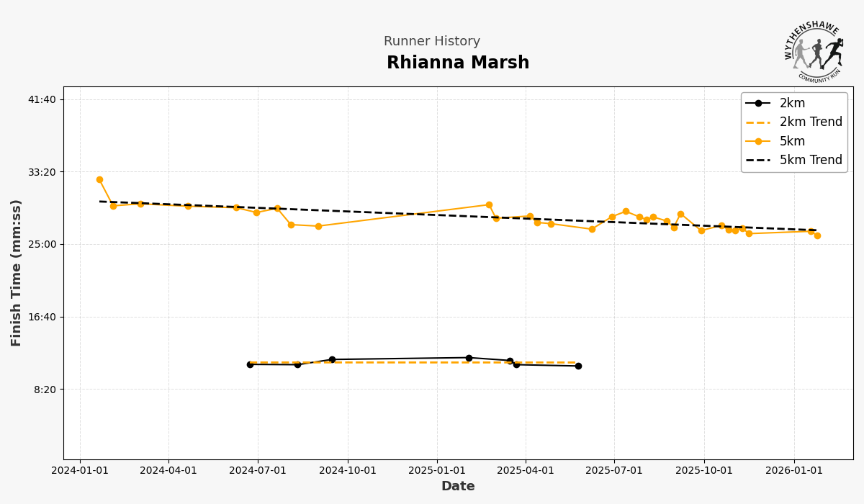
Task: Click the 2026-01-01 date tick label
Action: click(x=794, y=471)
